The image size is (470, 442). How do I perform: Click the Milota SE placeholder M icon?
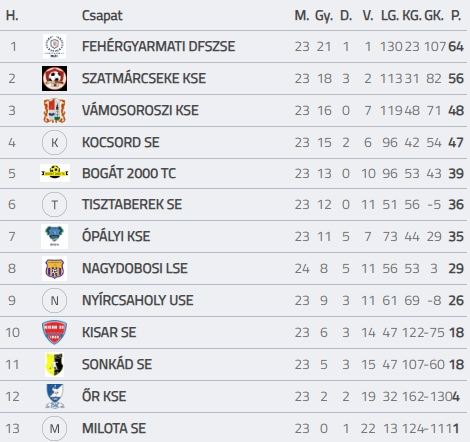54,428
